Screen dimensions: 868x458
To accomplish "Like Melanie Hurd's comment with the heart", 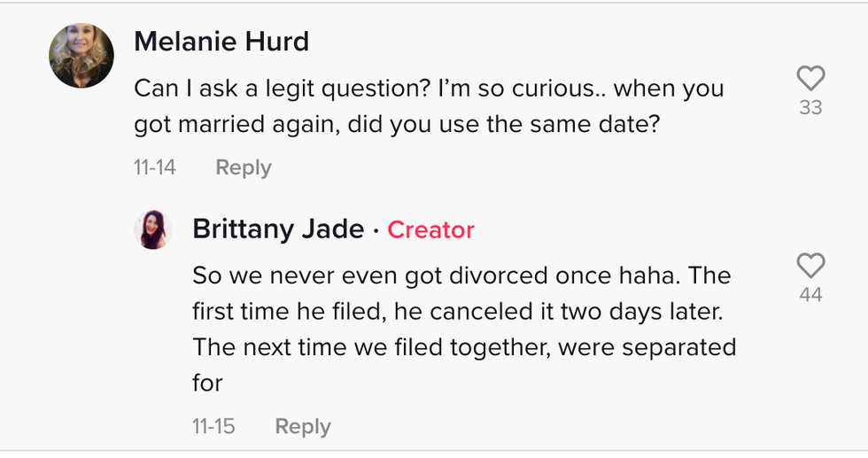I will point(810,79).
